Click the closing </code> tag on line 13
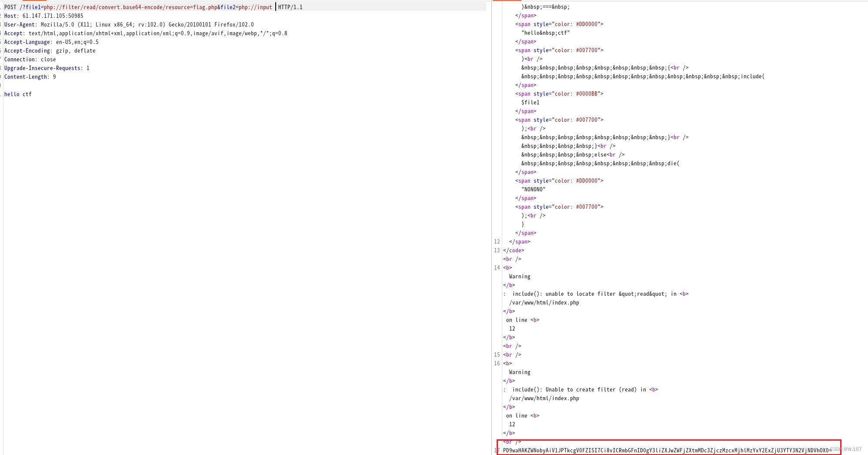Viewport: 868px width, 455px height. (x=514, y=250)
